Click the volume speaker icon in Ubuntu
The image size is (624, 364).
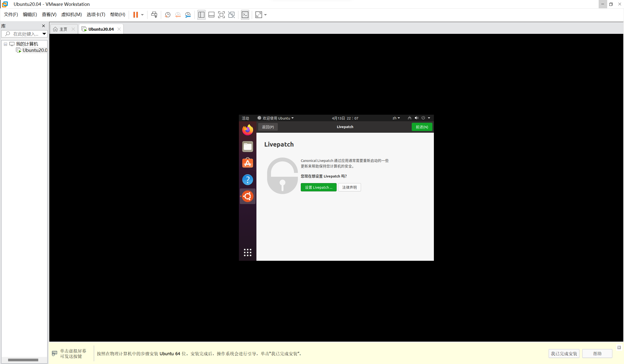417,118
